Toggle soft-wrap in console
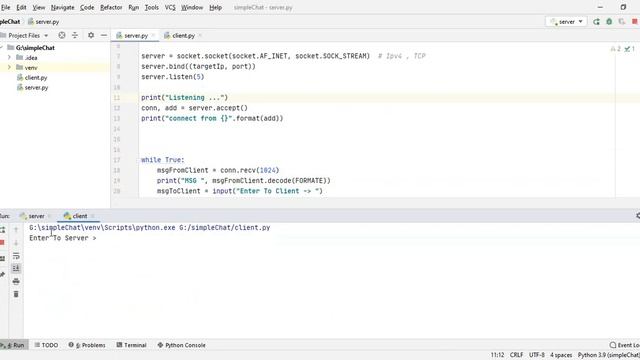The image size is (640, 360). pyautogui.click(x=16, y=256)
